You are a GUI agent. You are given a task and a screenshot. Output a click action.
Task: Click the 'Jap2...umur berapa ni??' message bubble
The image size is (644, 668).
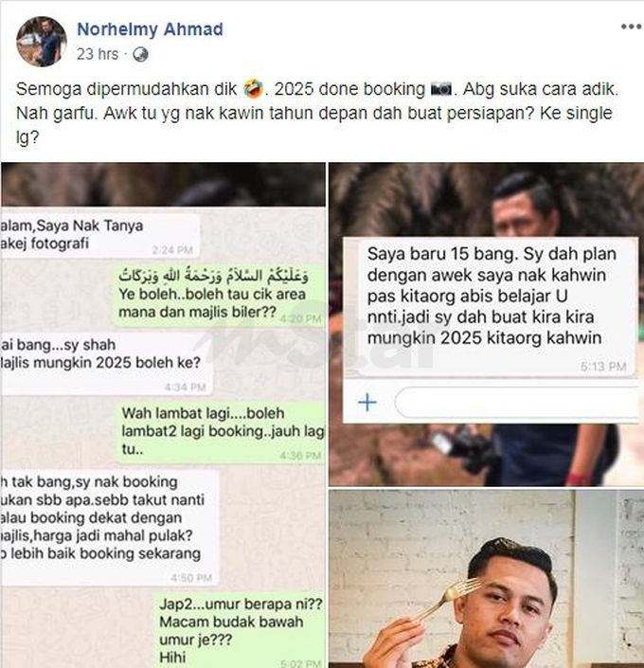coord(240,630)
